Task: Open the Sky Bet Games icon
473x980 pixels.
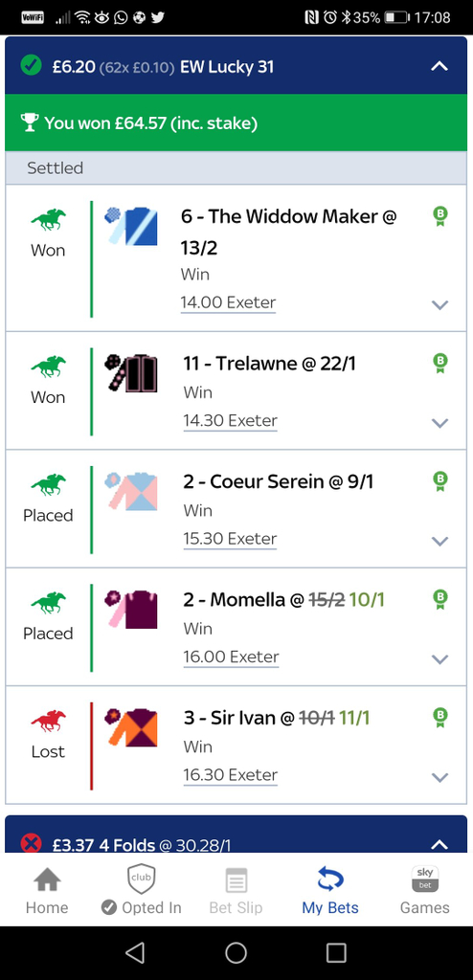Action: (425, 889)
